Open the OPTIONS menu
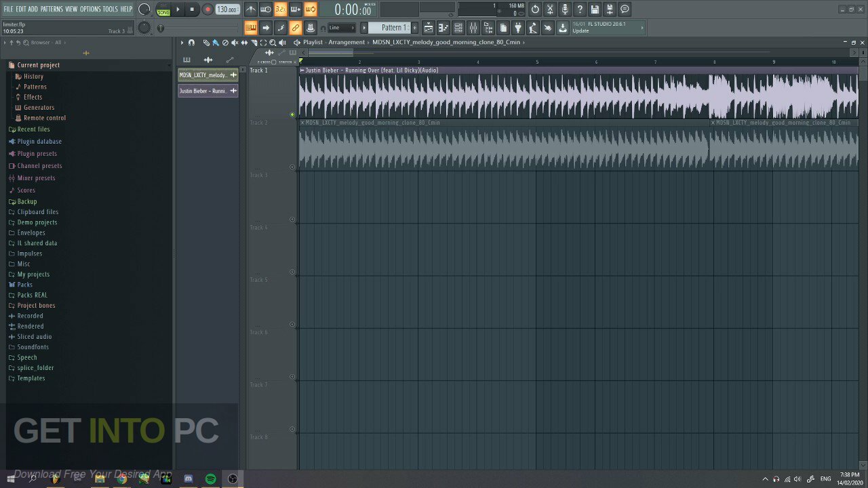Image resolution: width=868 pixels, height=488 pixels. 90,9
